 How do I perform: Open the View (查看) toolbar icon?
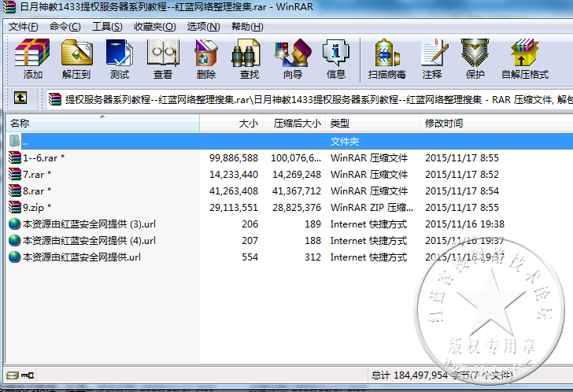(163, 58)
